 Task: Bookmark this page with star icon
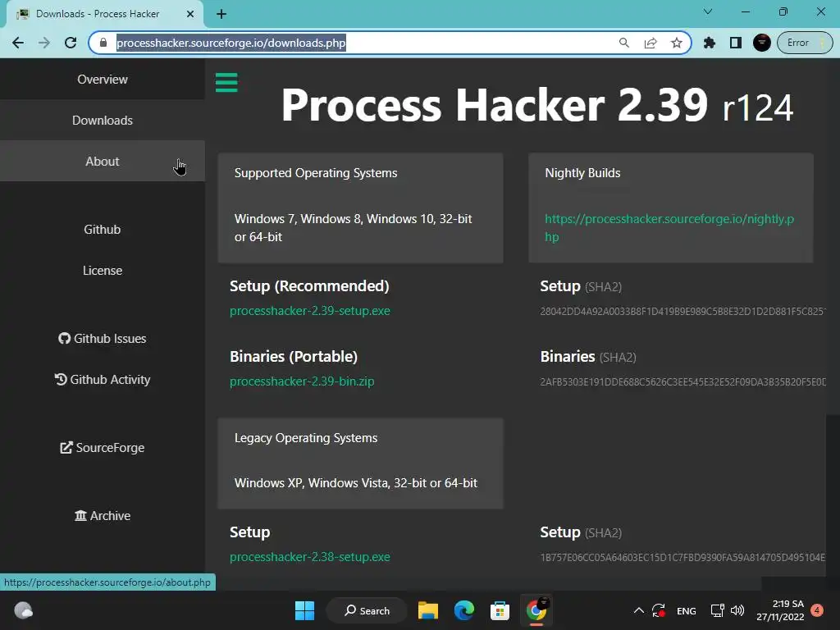(677, 43)
